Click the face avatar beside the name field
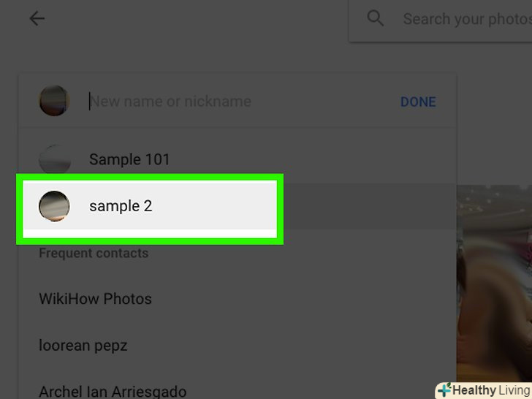Viewport: 532px width, 399px height. click(x=54, y=101)
